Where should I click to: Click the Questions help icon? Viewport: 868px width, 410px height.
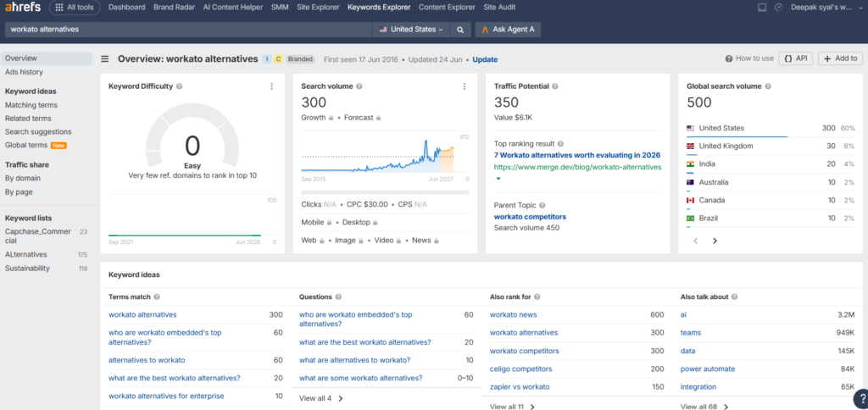[338, 297]
